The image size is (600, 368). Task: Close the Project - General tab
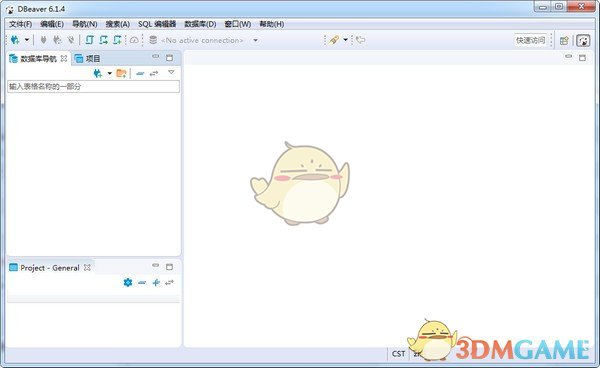click(87, 268)
